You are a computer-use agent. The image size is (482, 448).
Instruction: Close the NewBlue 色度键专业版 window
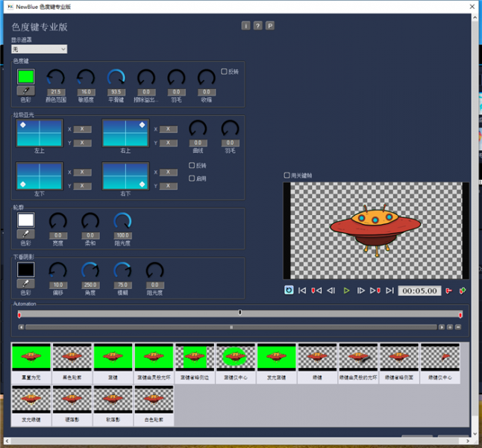(472, 7)
